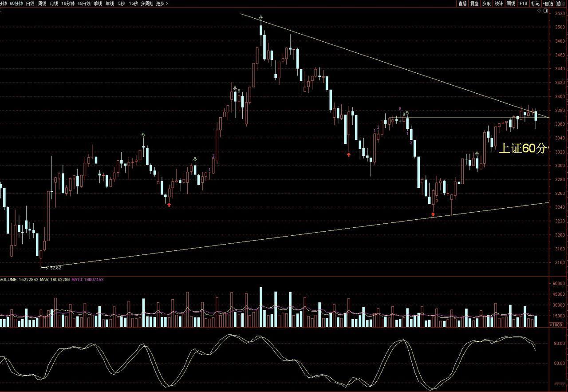Expand the 更多 more periods menu

(162, 4)
